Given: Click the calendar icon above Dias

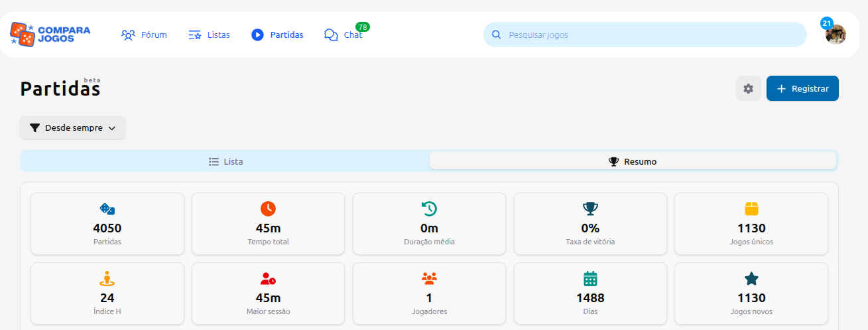Looking at the screenshot, I should click(x=589, y=278).
